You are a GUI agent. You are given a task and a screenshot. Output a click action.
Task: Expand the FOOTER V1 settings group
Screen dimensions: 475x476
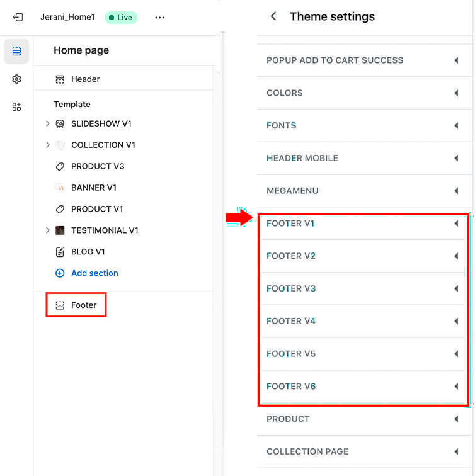362,224
